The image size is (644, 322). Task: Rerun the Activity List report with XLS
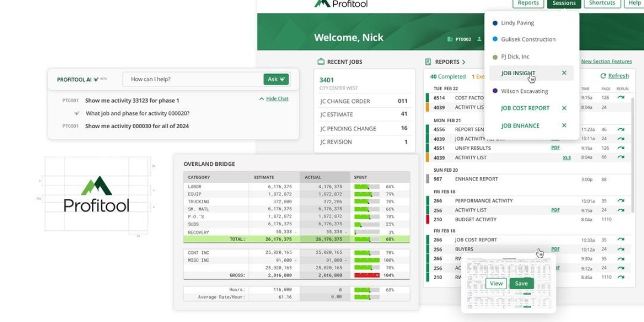click(x=621, y=157)
